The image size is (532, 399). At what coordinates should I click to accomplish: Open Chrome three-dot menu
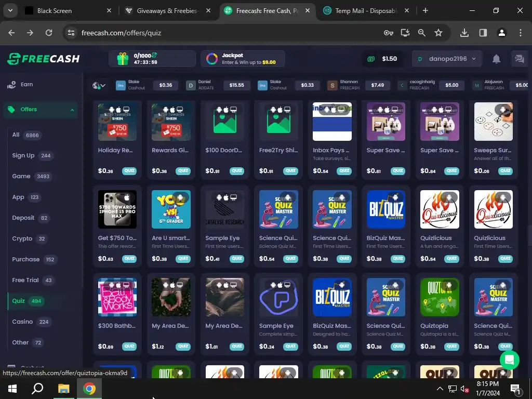click(521, 33)
